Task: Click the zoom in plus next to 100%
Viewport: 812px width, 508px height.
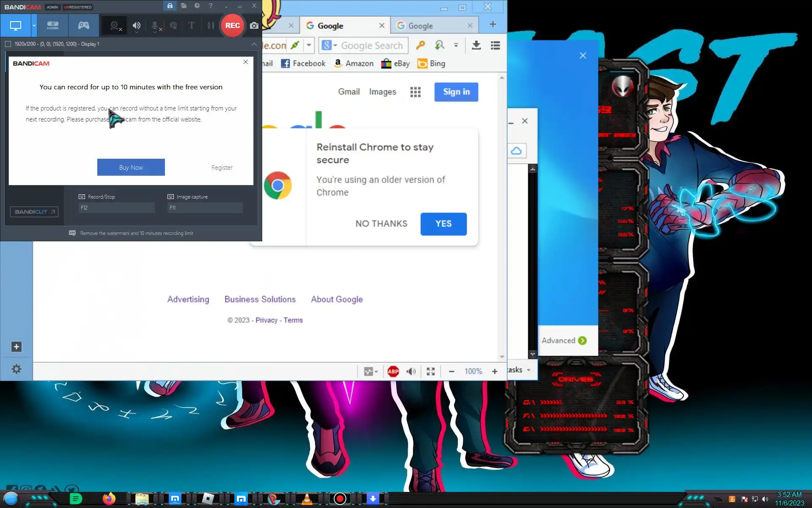Action: [494, 371]
